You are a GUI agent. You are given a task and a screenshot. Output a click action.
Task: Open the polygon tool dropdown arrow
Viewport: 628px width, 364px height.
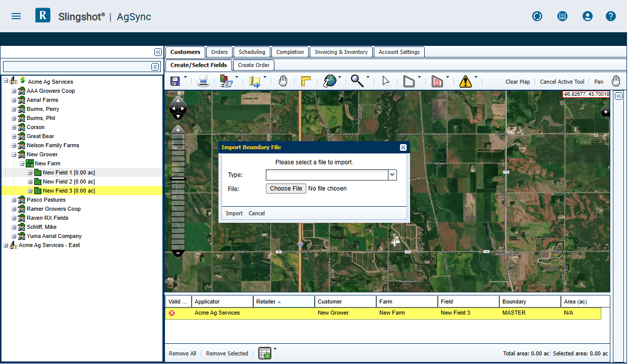[420, 78]
